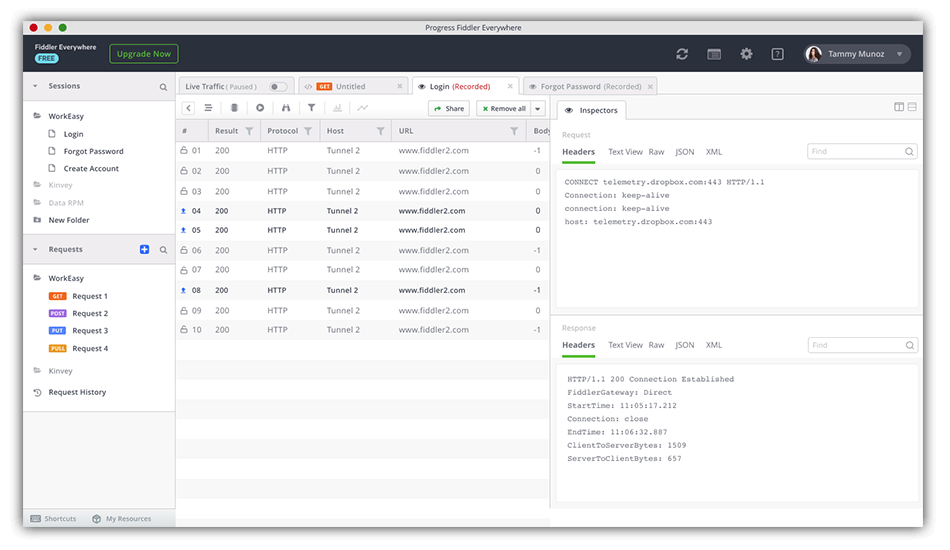Click the My Resources icon
Image resolution: width=950 pixels, height=550 pixels.
pyautogui.click(x=96, y=519)
